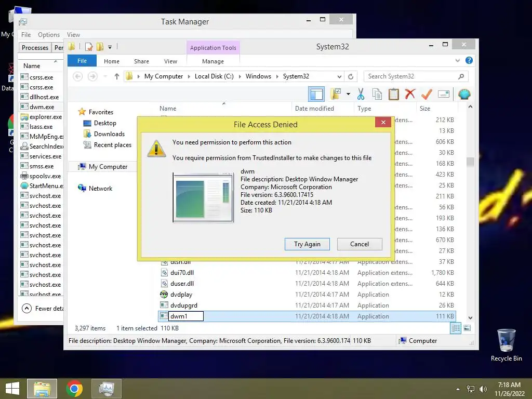Open the quick access toolbar dropdown
The width and height of the screenshot is (532, 399).
110,47
